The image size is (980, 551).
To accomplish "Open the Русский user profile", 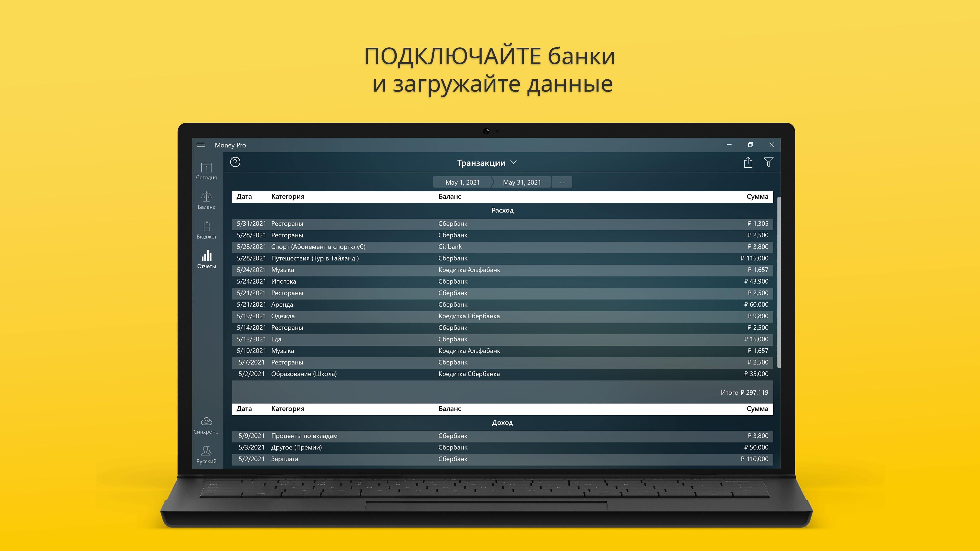I will tap(206, 455).
